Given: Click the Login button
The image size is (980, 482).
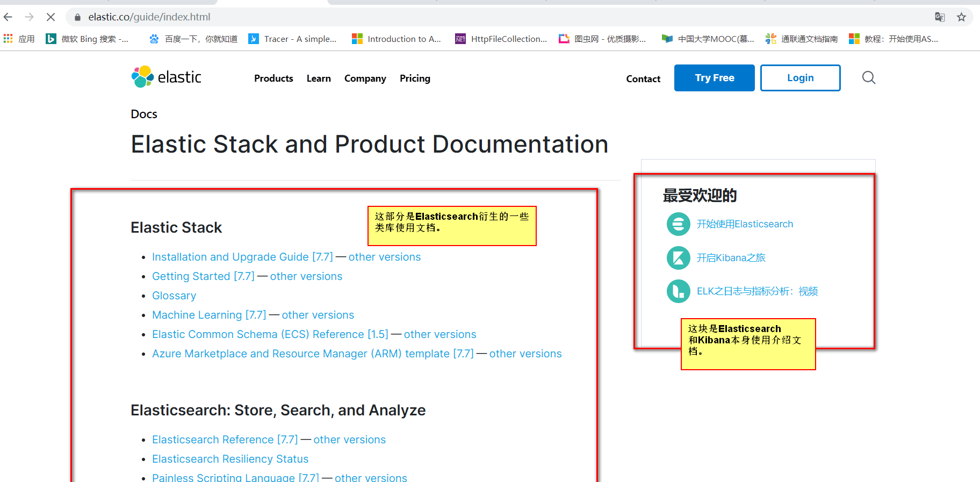Looking at the screenshot, I should (801, 78).
